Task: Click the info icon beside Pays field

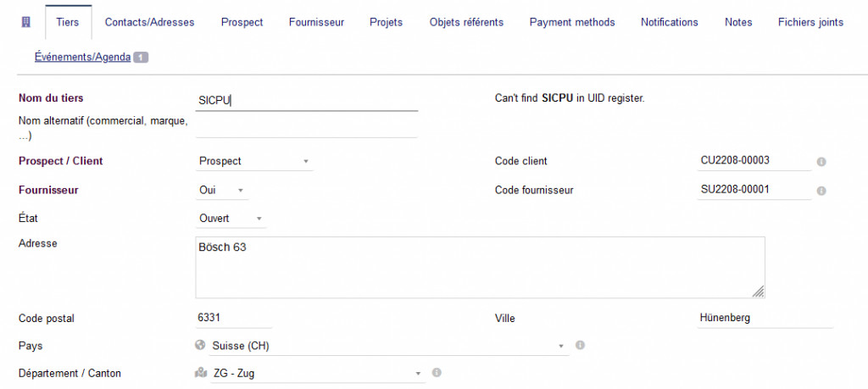Action: [x=581, y=346]
